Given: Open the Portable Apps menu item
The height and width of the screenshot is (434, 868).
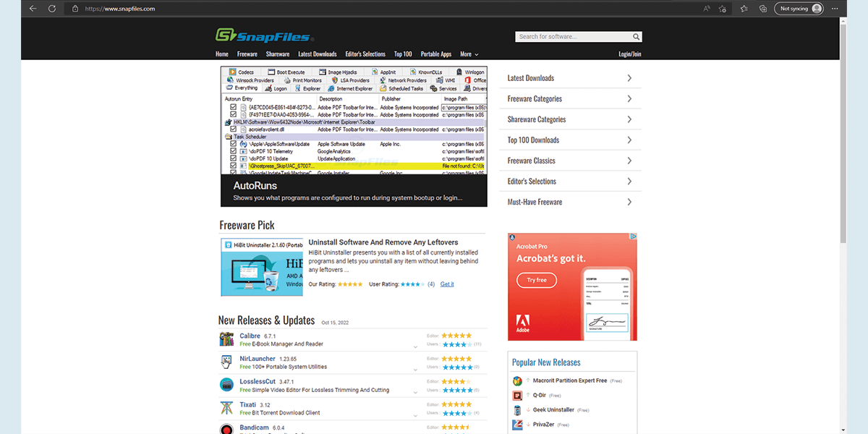Looking at the screenshot, I should (436, 54).
